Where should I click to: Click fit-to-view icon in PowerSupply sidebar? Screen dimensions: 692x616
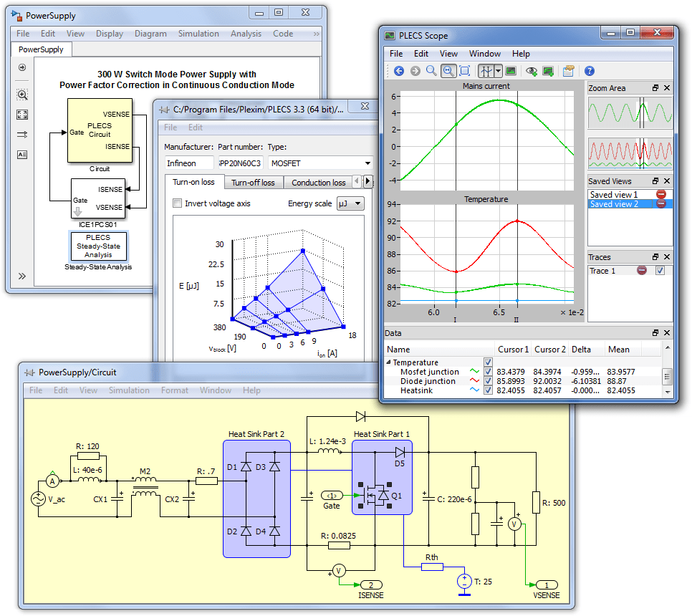click(x=22, y=115)
